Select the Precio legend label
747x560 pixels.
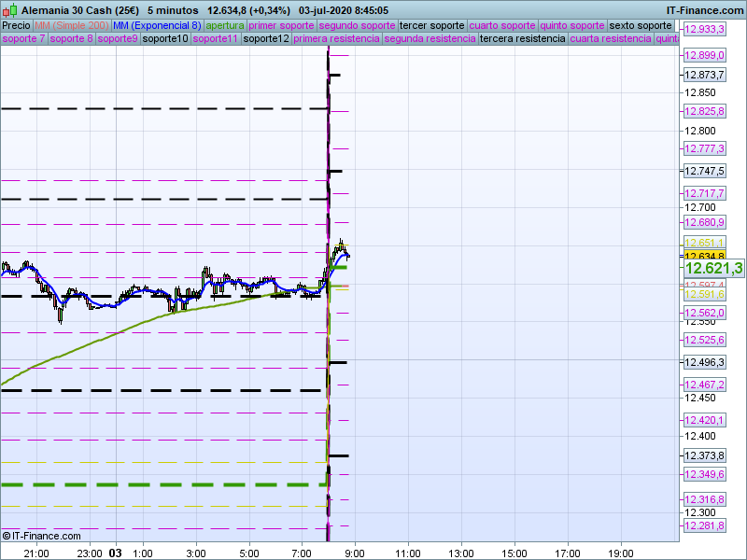[16, 25]
